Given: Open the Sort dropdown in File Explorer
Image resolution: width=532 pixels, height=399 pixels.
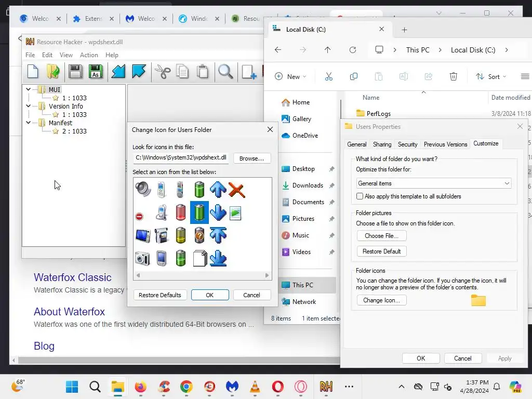Looking at the screenshot, I should pyautogui.click(x=491, y=76).
